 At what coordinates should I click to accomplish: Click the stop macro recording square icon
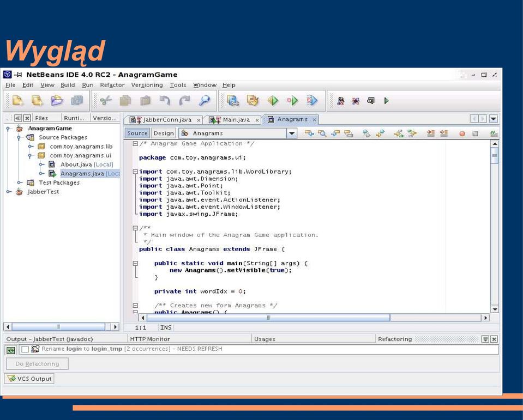tap(476, 133)
